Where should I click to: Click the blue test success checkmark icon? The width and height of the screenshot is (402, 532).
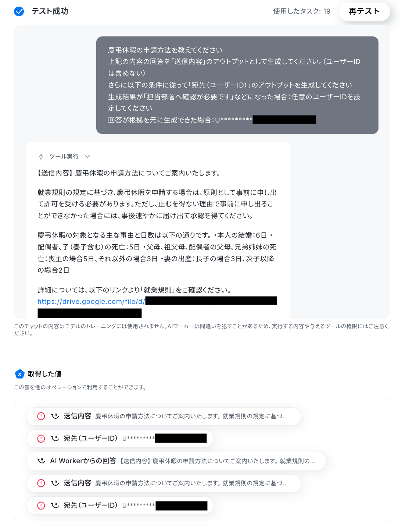click(19, 11)
